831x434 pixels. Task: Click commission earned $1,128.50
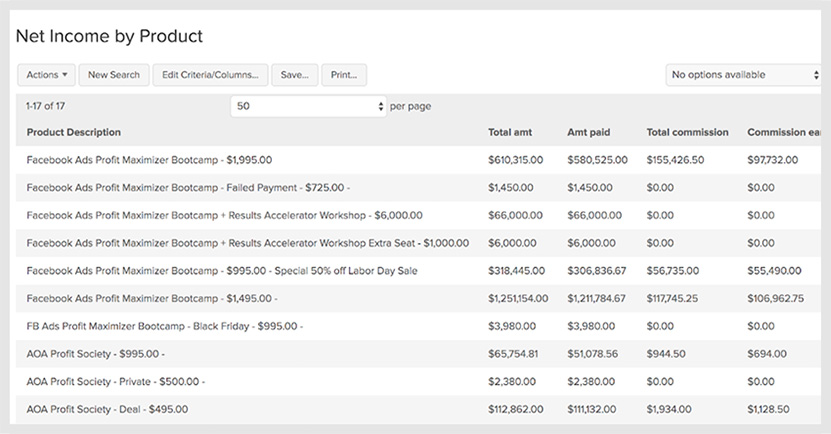768,409
